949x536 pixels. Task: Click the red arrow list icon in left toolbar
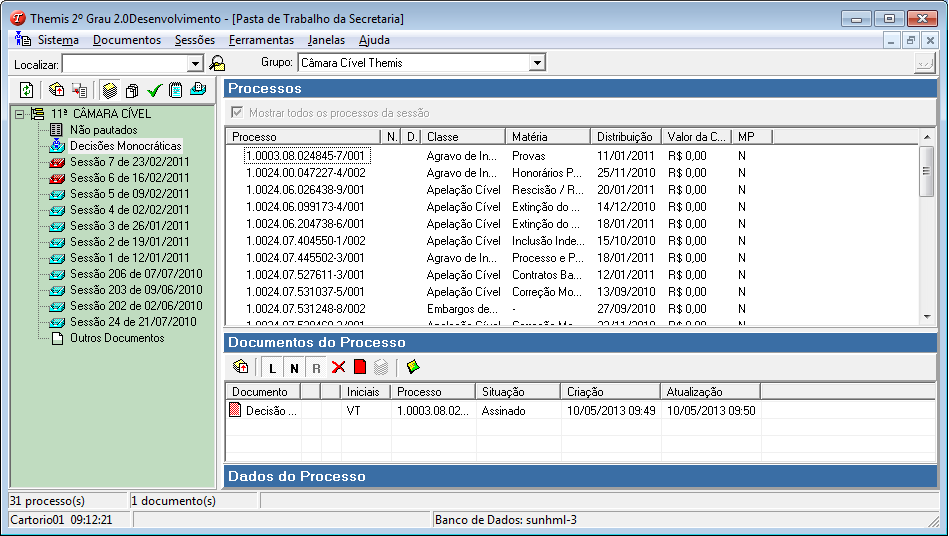tap(79, 90)
